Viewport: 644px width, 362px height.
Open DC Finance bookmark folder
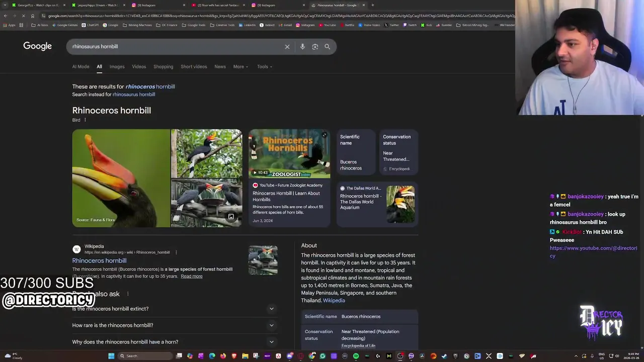tap(167, 25)
